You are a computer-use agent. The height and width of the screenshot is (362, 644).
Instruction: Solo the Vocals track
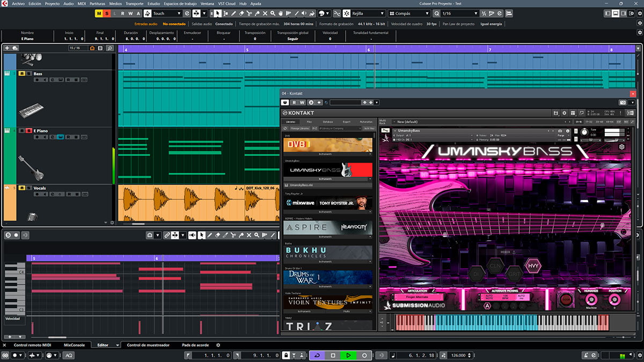click(x=28, y=188)
